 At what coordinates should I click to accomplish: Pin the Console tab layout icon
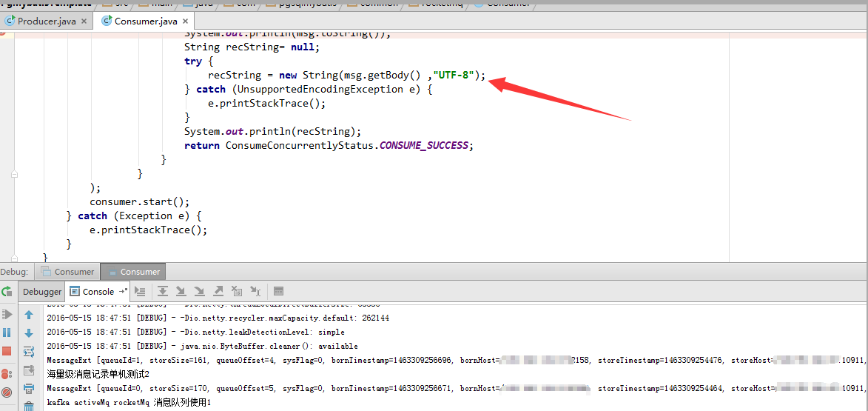click(123, 291)
